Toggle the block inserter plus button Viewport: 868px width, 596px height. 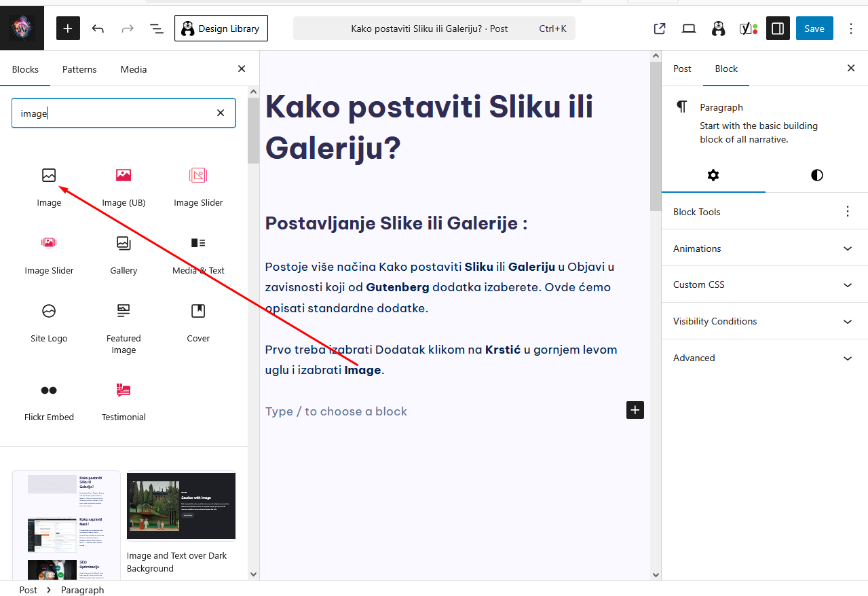[x=68, y=29]
